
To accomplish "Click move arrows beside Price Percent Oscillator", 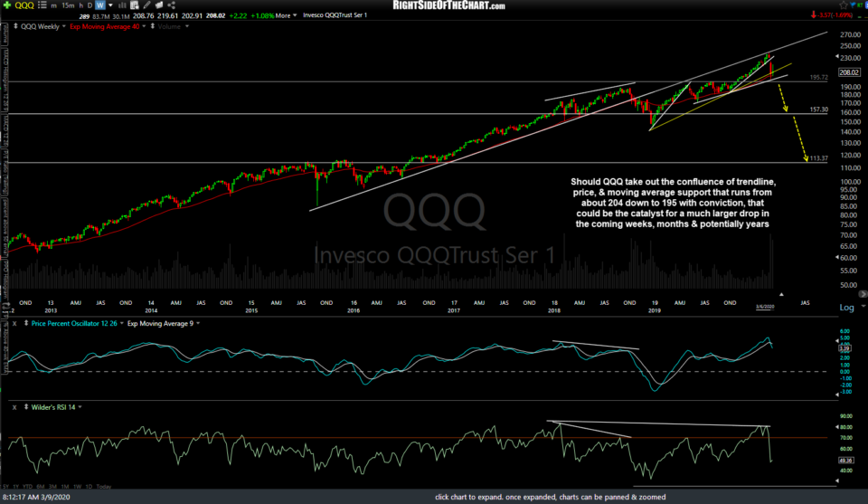I will tap(26, 323).
